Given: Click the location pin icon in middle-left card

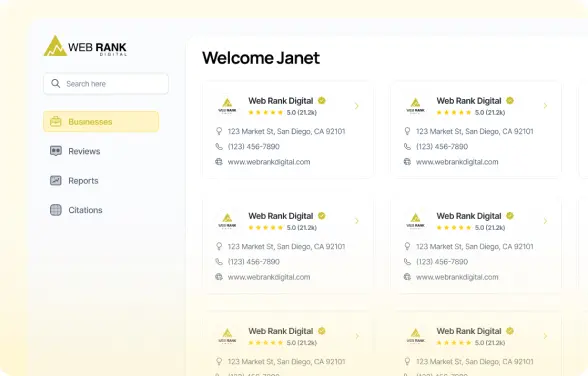Looking at the screenshot, I should [219, 246].
